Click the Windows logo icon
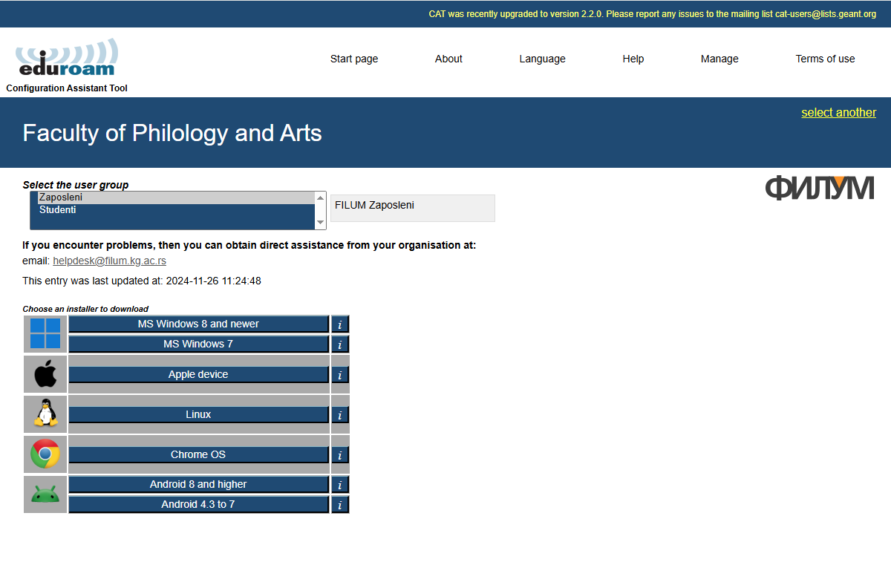 pyautogui.click(x=45, y=334)
